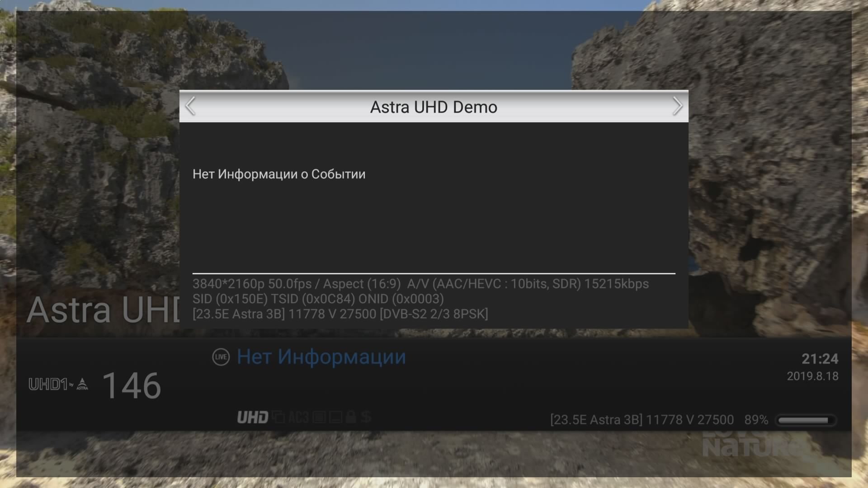Click the multi-audio overlapping squares icon
Screen dimensions: 868x488
point(278,417)
